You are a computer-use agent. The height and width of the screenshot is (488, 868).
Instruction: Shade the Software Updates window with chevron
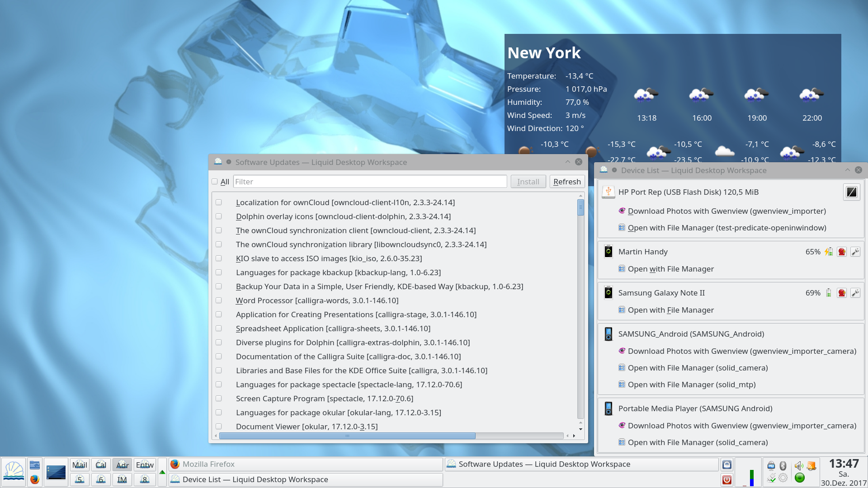[x=567, y=162]
